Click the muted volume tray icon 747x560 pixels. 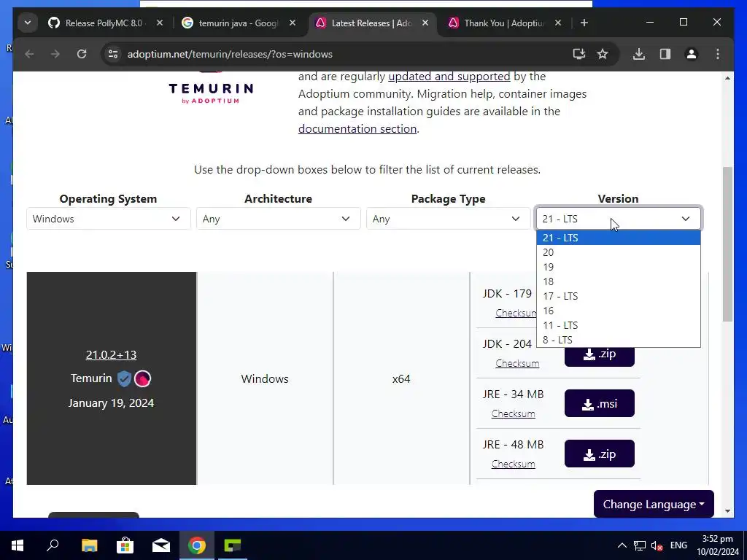(657, 545)
